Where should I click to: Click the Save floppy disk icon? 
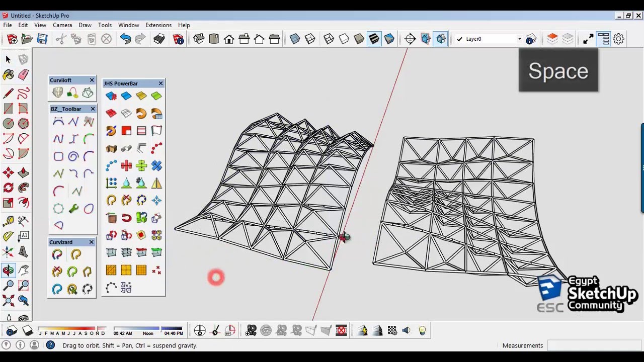42,39
